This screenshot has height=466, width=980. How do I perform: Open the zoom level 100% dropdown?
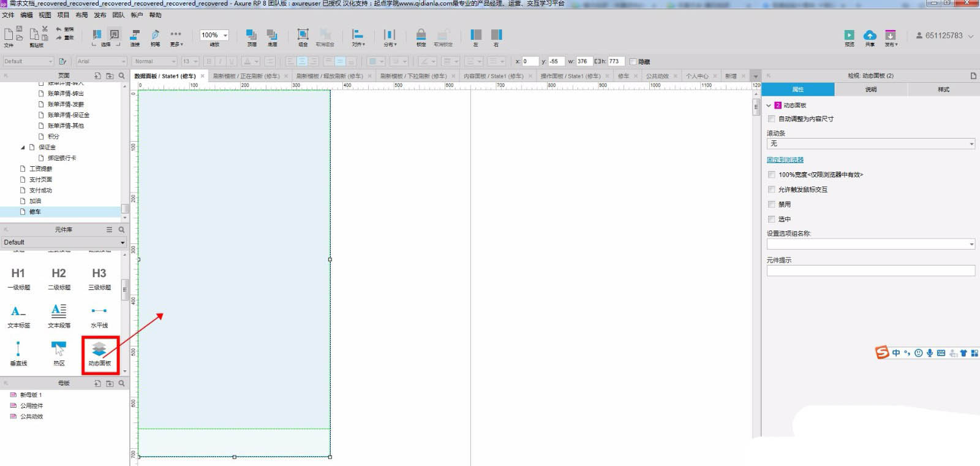[x=214, y=35]
